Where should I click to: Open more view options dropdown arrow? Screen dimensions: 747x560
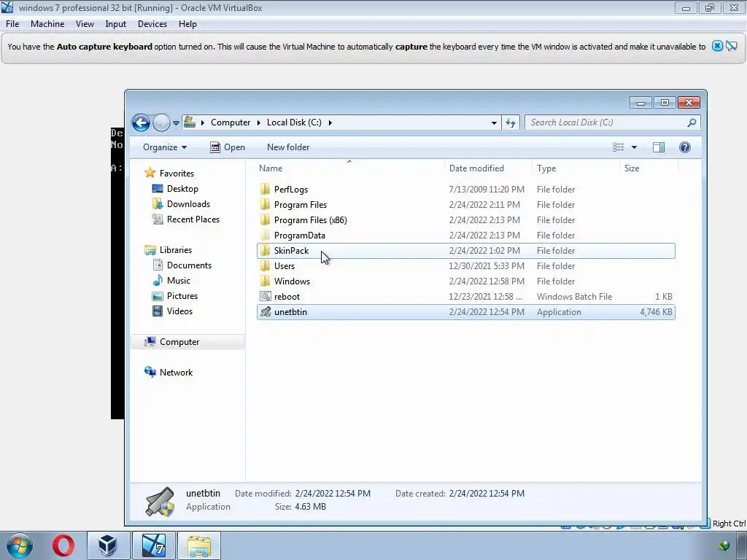[634, 147]
